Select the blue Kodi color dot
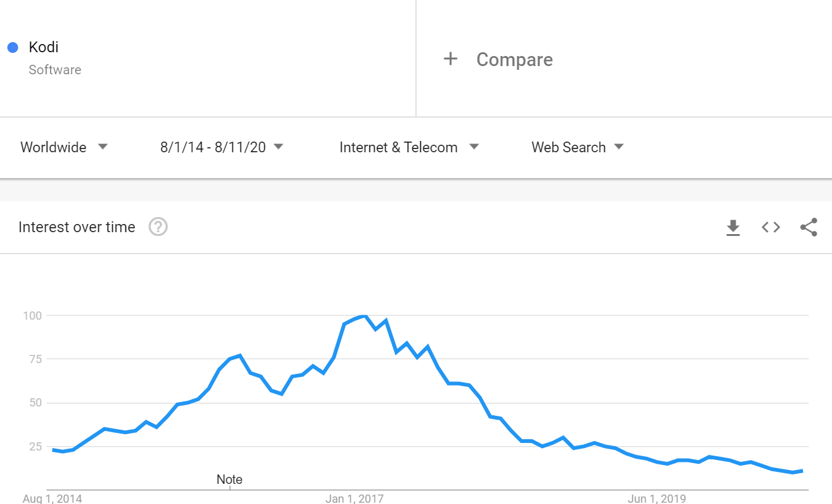 (13, 47)
